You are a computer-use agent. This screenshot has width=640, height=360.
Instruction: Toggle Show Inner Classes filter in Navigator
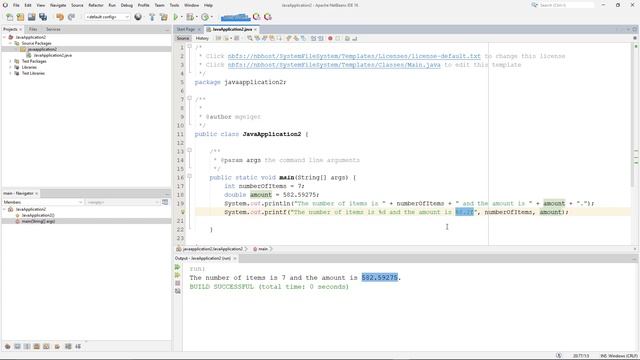click(x=47, y=346)
